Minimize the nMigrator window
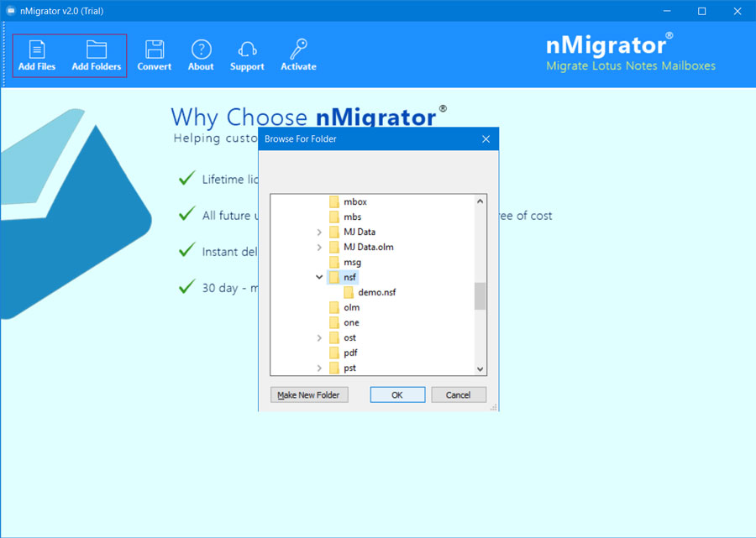The image size is (756, 538). pos(667,11)
